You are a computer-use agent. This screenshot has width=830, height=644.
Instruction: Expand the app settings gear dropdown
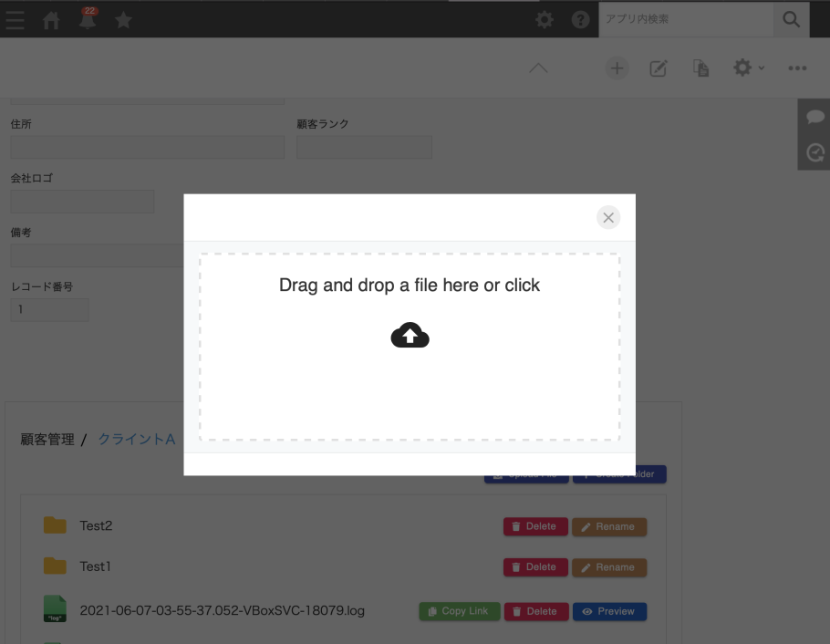[748, 68]
